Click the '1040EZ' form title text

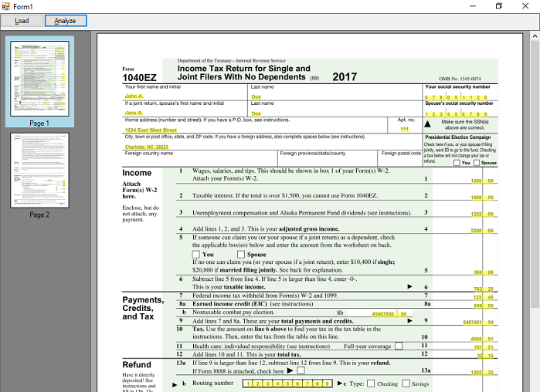(x=140, y=78)
